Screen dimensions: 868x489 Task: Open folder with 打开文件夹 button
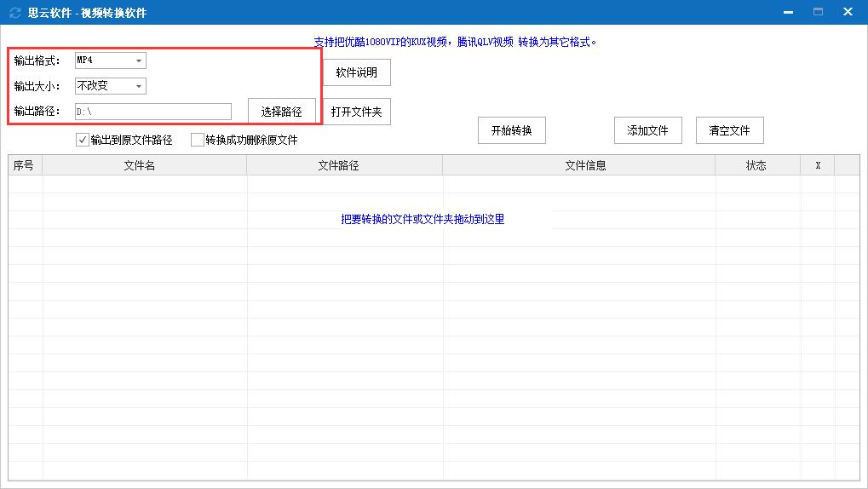tap(357, 112)
